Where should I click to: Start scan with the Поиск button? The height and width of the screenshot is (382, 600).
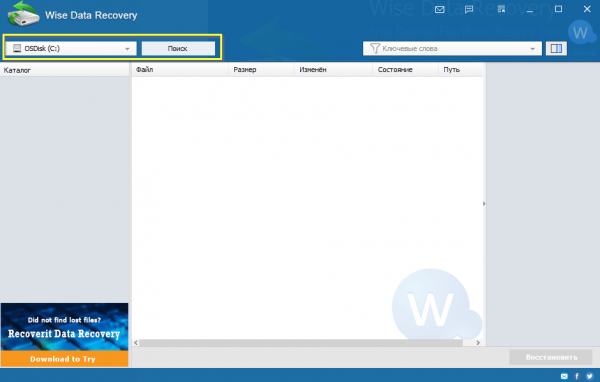coord(178,49)
